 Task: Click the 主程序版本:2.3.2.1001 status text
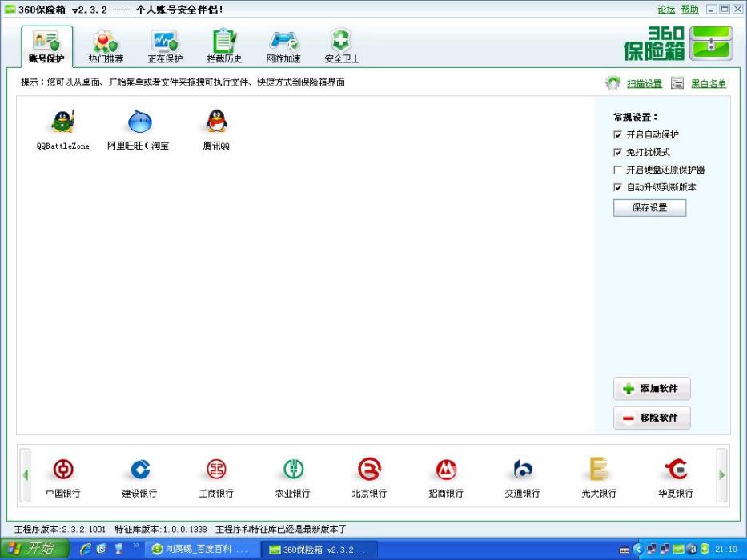click(60, 529)
